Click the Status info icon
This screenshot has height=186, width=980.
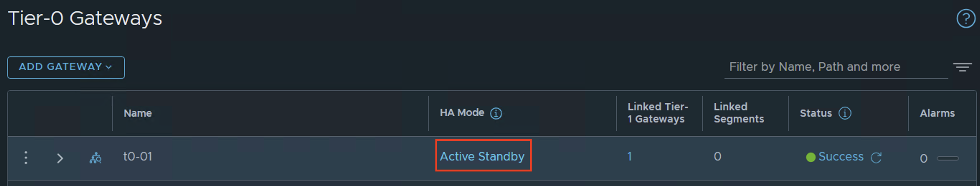tap(844, 113)
